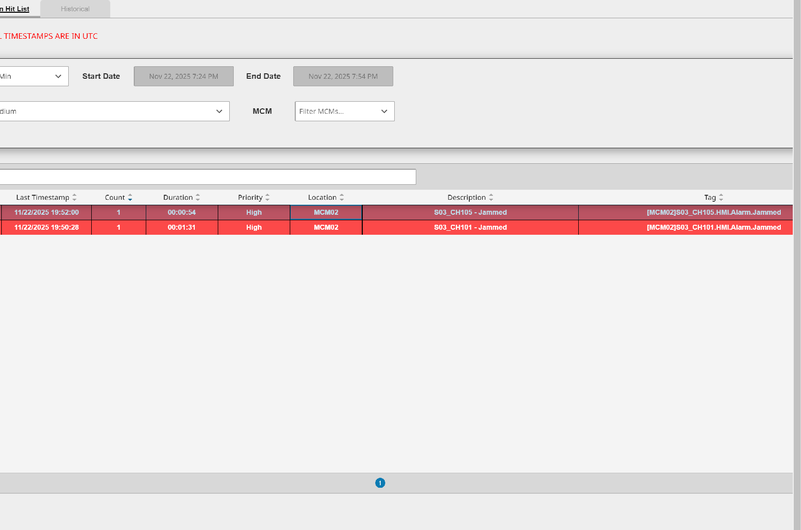Switch to the Historical tab

pyautogui.click(x=75, y=9)
